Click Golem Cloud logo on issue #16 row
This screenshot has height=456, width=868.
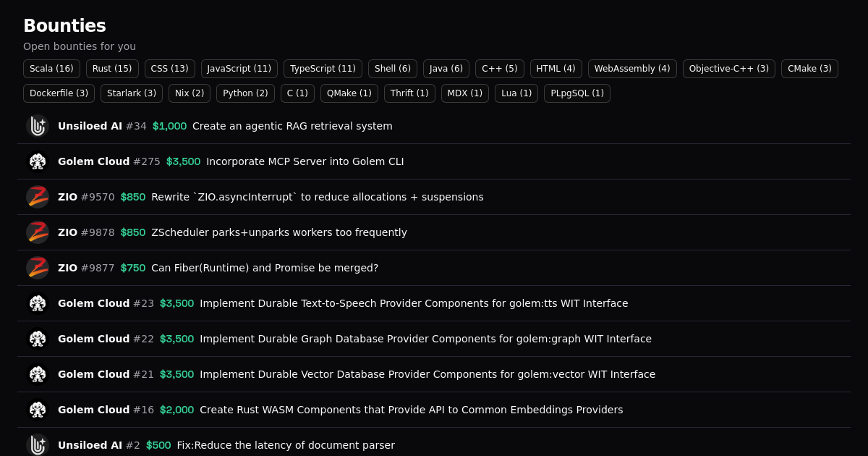pyautogui.click(x=38, y=410)
